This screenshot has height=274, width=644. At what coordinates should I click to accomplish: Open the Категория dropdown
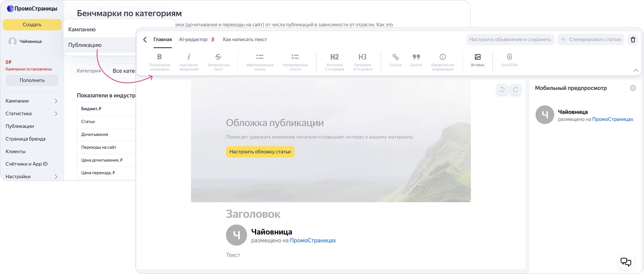coord(122,71)
